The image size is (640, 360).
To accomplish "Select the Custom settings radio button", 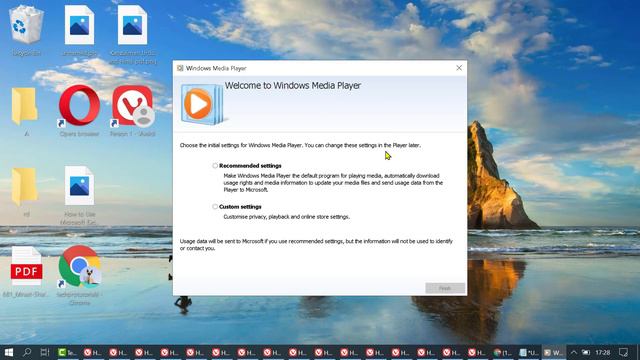I will pyautogui.click(x=215, y=207).
